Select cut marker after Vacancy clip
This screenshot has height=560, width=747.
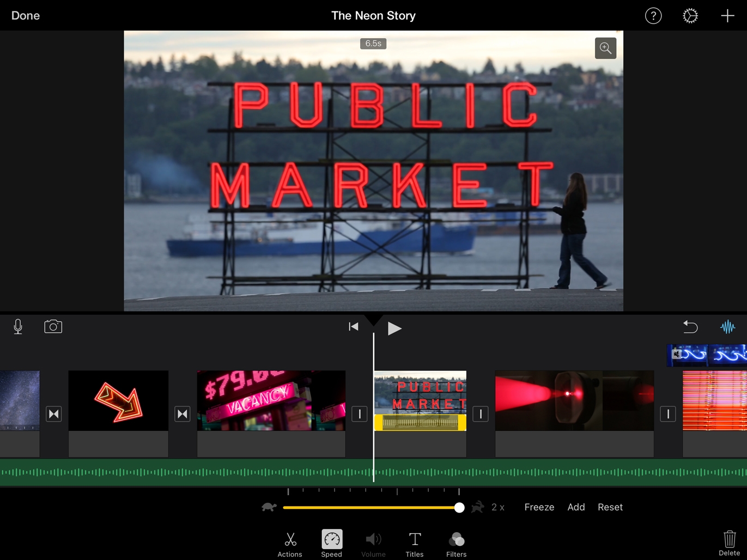(360, 414)
